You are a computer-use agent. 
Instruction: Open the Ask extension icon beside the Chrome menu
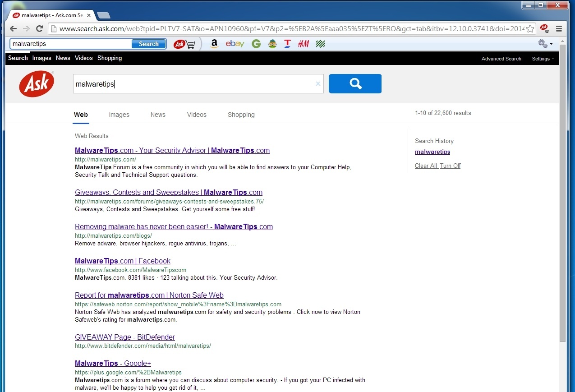tap(545, 28)
